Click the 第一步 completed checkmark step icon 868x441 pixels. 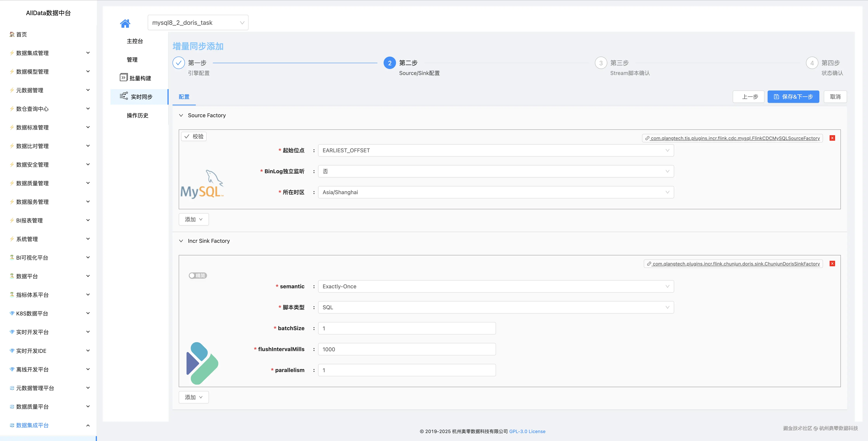tap(179, 63)
